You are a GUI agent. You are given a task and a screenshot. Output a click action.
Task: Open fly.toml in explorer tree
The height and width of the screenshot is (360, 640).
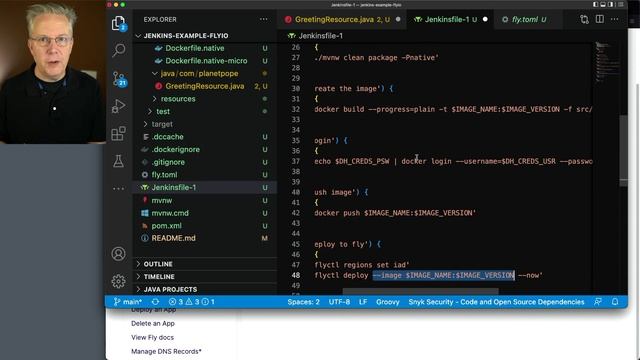pos(164,175)
